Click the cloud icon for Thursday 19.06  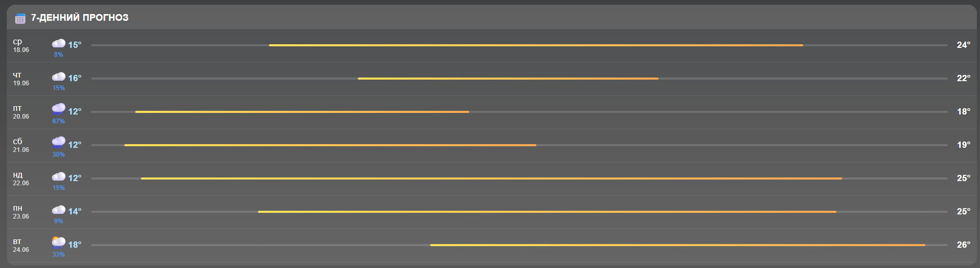[x=59, y=76]
